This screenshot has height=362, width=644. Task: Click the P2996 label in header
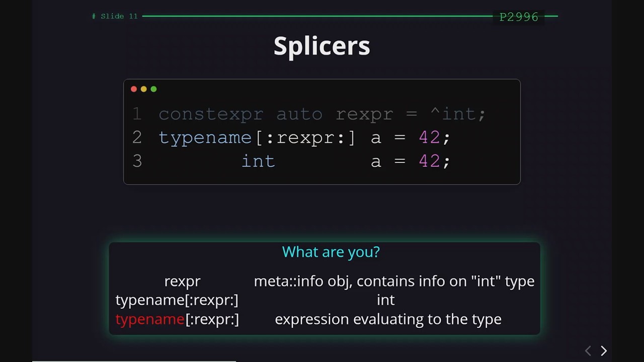click(x=519, y=17)
